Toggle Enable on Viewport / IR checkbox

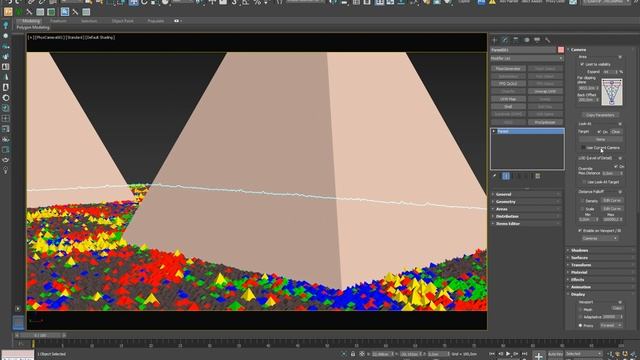580,231
